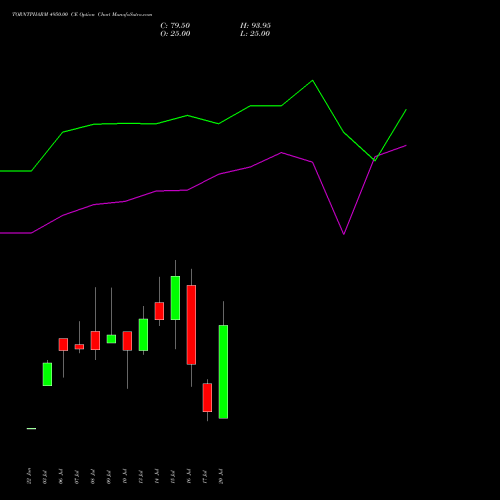Select the high value H: 93.95
The image size is (500, 500).
[x=255, y=26]
